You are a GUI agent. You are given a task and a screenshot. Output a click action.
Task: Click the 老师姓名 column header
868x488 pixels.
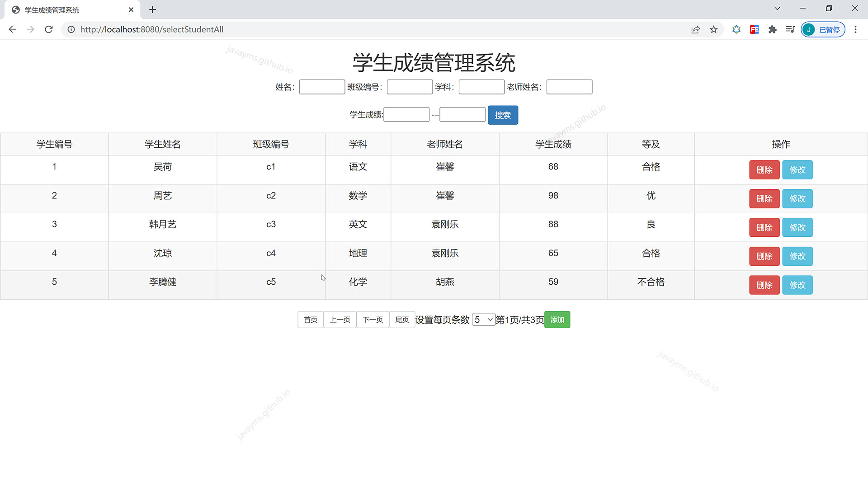click(445, 144)
